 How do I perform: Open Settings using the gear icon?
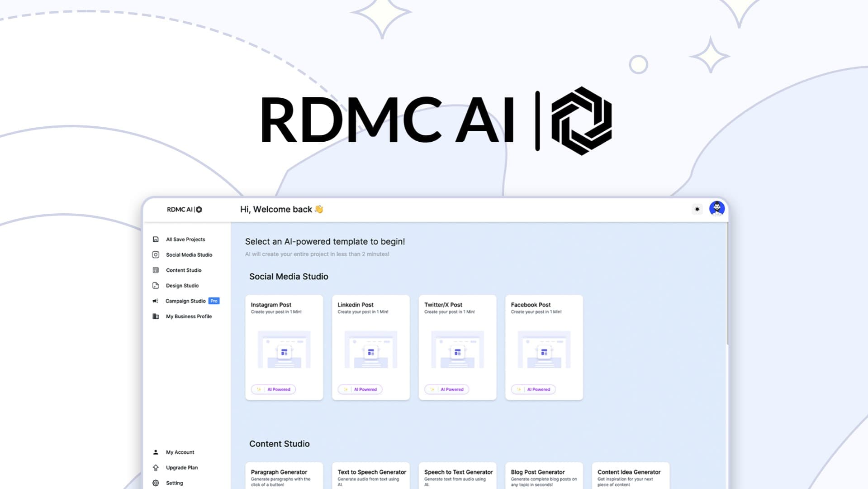point(155,483)
